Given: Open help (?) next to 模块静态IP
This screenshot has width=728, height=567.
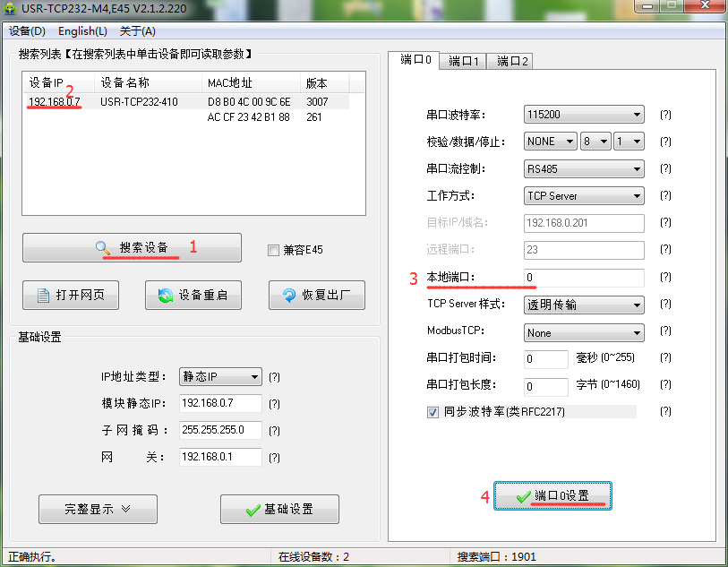Looking at the screenshot, I should [274, 404].
